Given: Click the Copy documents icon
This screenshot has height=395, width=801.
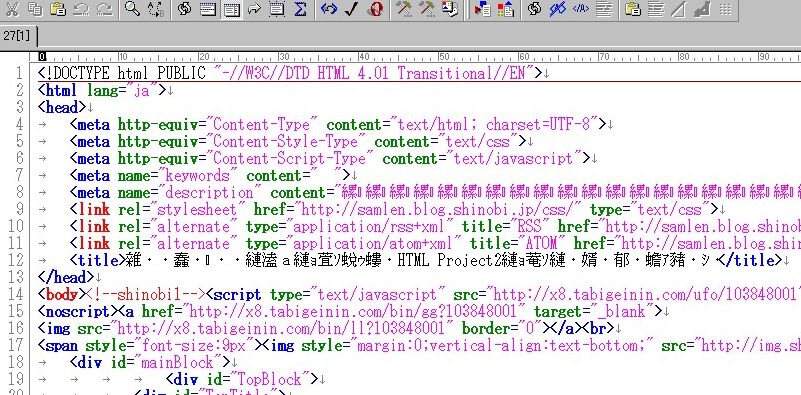Looking at the screenshot, I should coord(35,9).
